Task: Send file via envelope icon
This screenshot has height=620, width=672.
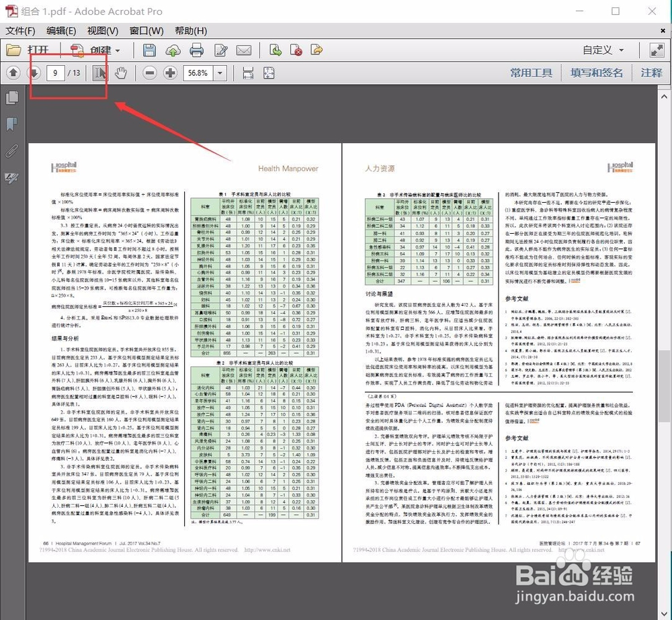Action: 243,50
